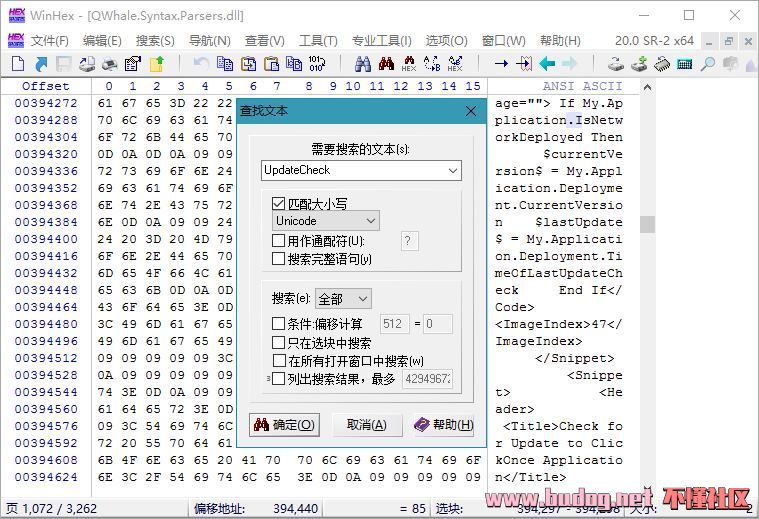Click the Replace Text A-to-B icon
The height and width of the screenshot is (519, 759).
(x=432, y=63)
